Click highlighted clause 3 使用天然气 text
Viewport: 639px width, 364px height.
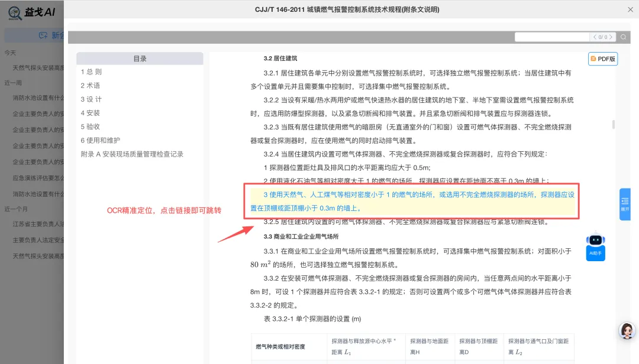coord(412,201)
